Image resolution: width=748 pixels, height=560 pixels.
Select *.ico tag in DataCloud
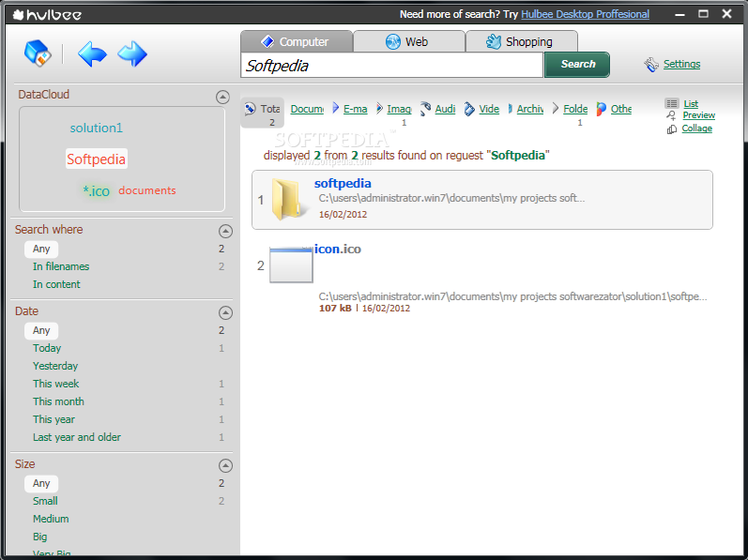97,191
